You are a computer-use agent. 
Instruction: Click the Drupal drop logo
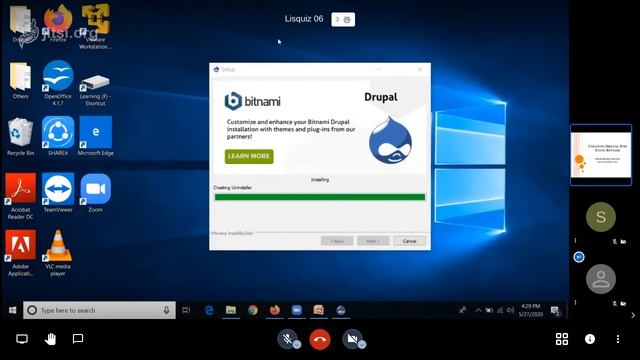click(390, 140)
